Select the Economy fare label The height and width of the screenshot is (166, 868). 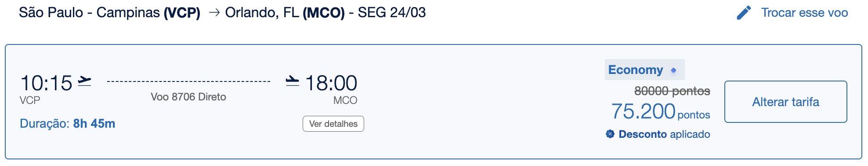click(635, 70)
